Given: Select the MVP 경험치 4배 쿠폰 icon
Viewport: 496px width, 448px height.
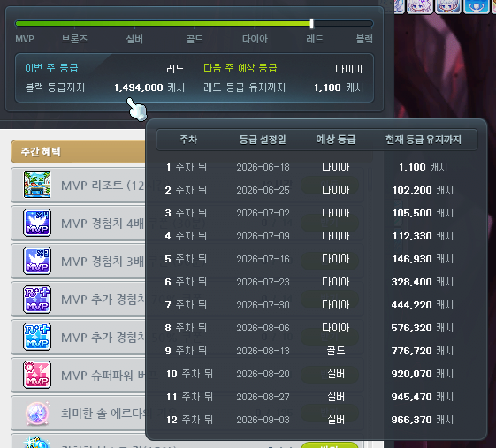Looking at the screenshot, I should point(37,223).
